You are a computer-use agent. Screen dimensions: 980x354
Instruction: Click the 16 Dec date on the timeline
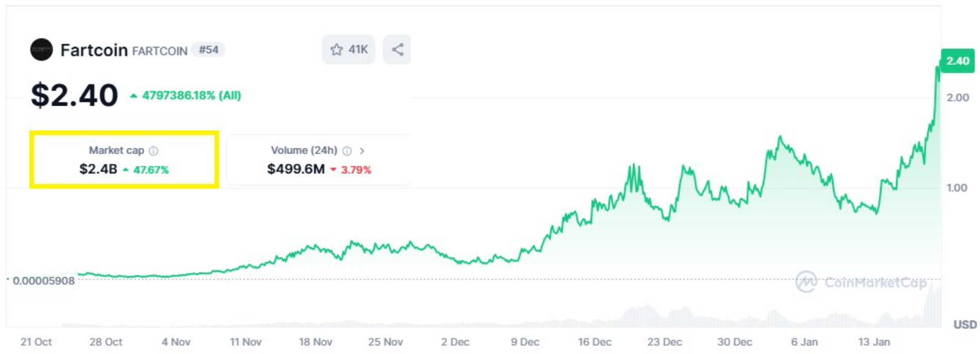coord(595,342)
